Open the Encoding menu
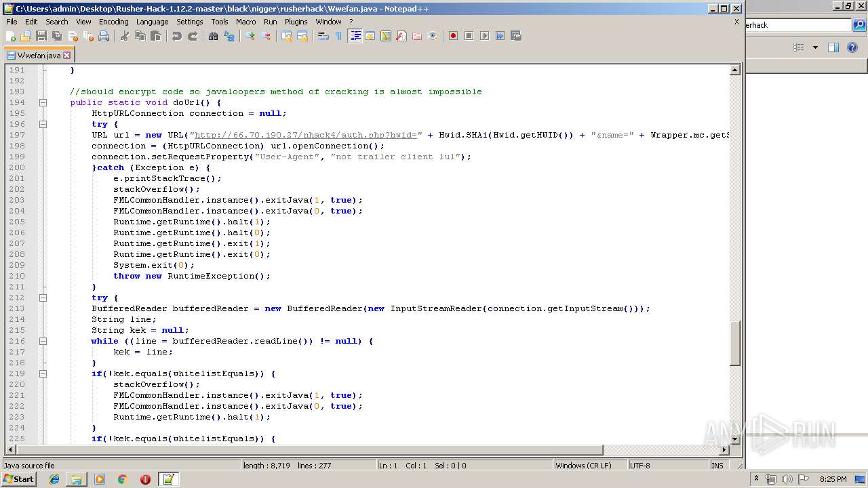Image resolution: width=868 pixels, height=488 pixels. pos(113,22)
